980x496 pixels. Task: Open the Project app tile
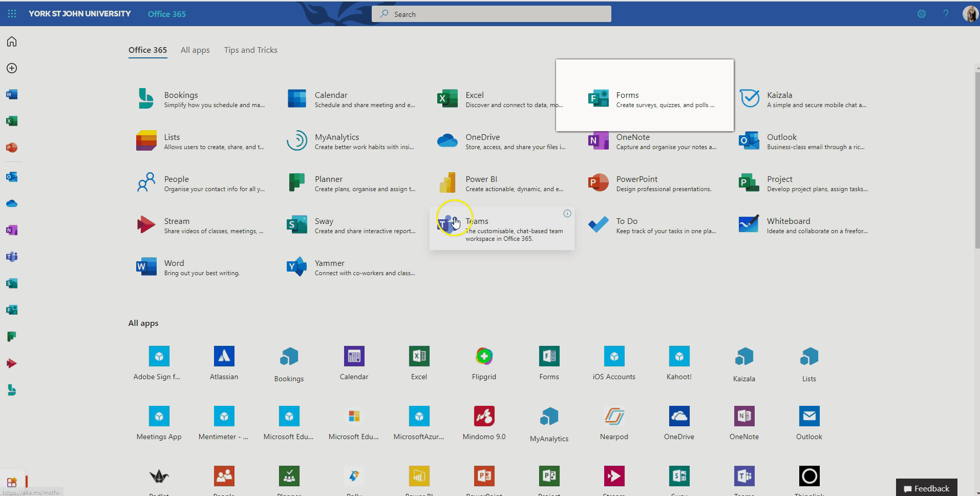(803, 183)
